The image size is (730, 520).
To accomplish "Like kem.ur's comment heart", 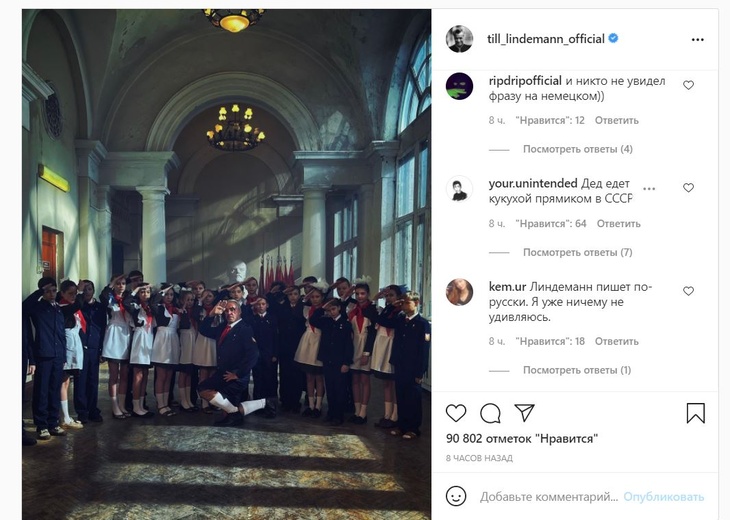I will pos(688,291).
